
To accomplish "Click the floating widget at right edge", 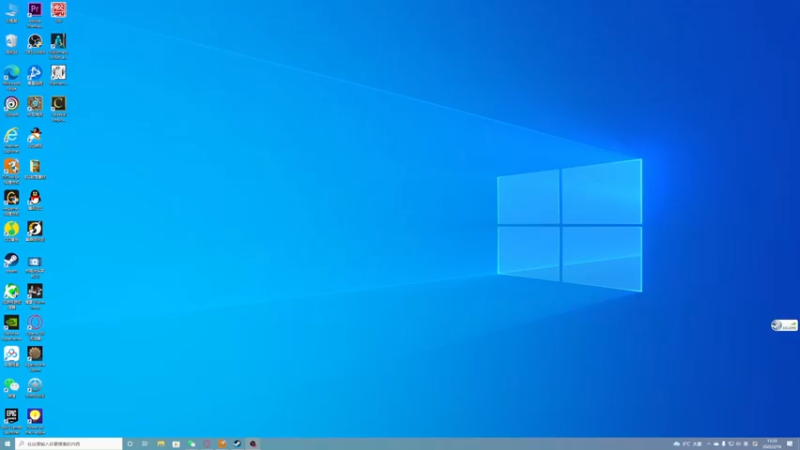I will point(784,325).
